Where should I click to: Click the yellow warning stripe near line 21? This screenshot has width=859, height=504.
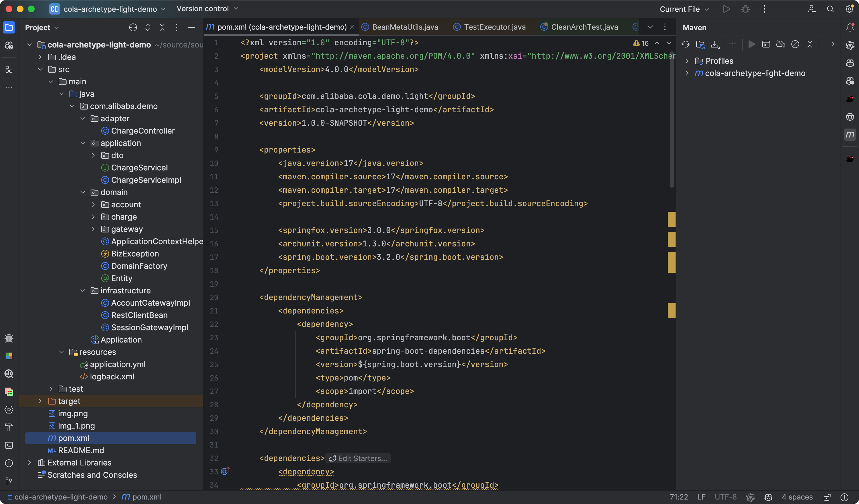point(671,310)
